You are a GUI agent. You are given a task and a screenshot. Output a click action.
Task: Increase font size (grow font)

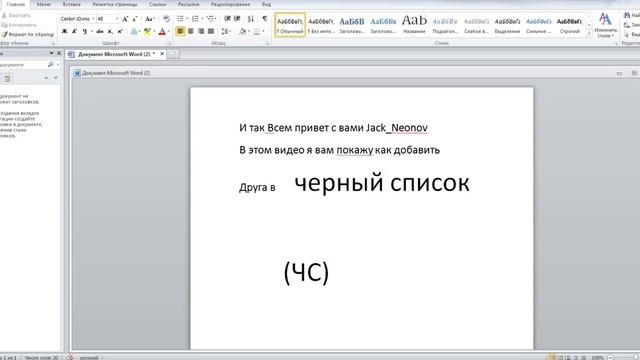click(x=125, y=19)
